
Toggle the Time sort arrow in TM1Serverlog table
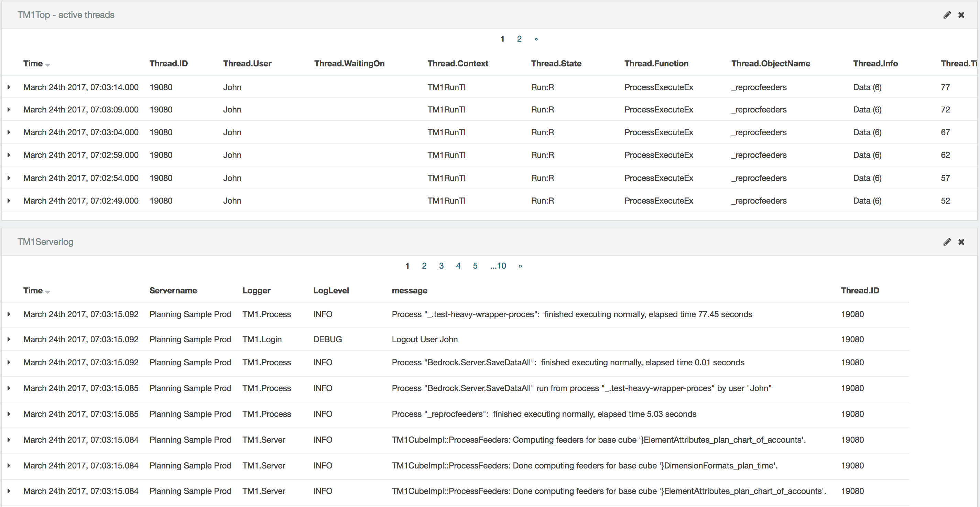tap(47, 292)
